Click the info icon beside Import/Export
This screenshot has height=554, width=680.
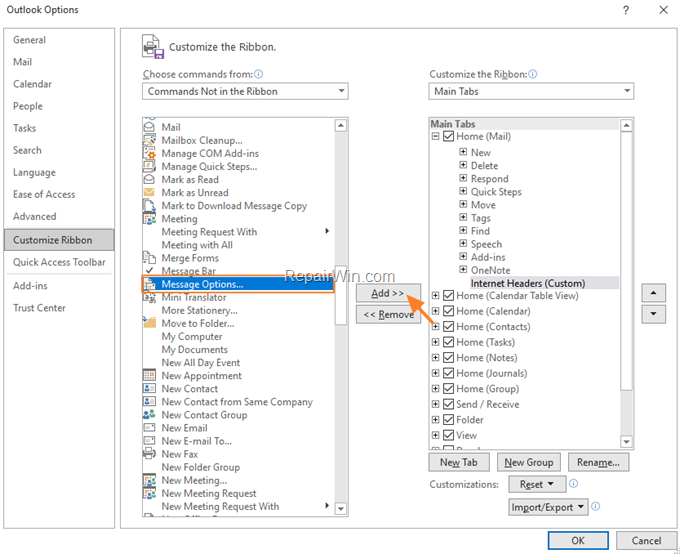595,506
